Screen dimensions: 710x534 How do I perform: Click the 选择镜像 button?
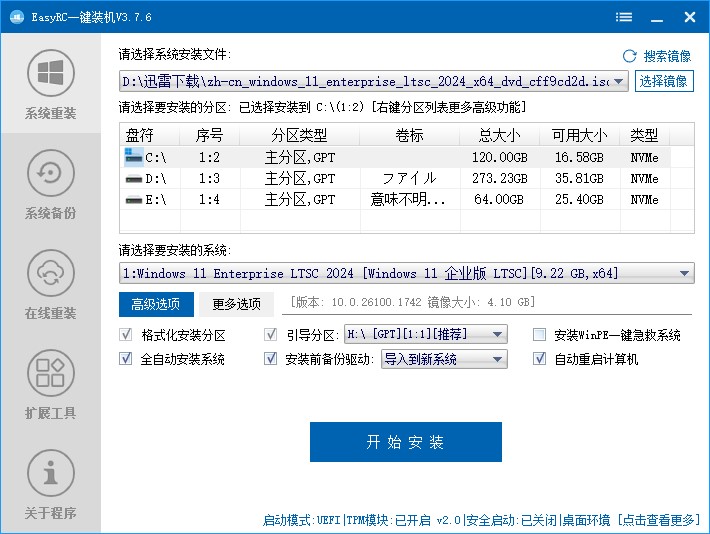[x=664, y=81]
